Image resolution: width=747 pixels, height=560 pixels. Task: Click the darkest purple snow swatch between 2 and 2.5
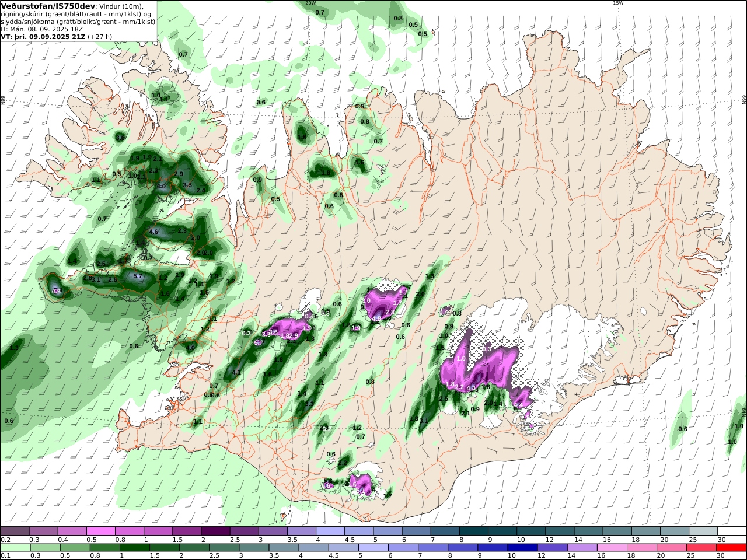[215, 531]
